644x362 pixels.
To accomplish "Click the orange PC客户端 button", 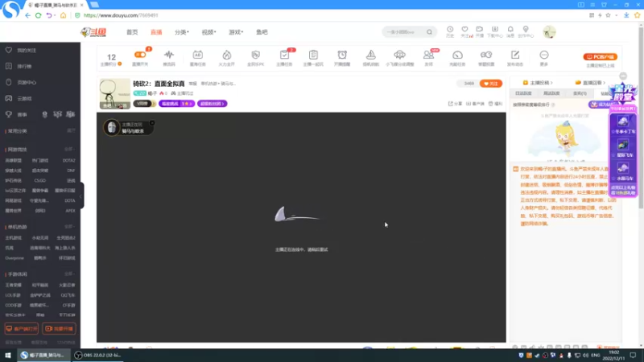I will click(600, 56).
